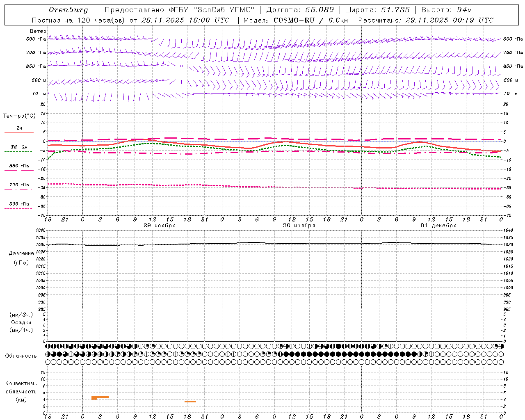Viewport: 525px width, 420px height.
Task: Click the elevation text Высота: 94м
Action: click(x=447, y=9)
